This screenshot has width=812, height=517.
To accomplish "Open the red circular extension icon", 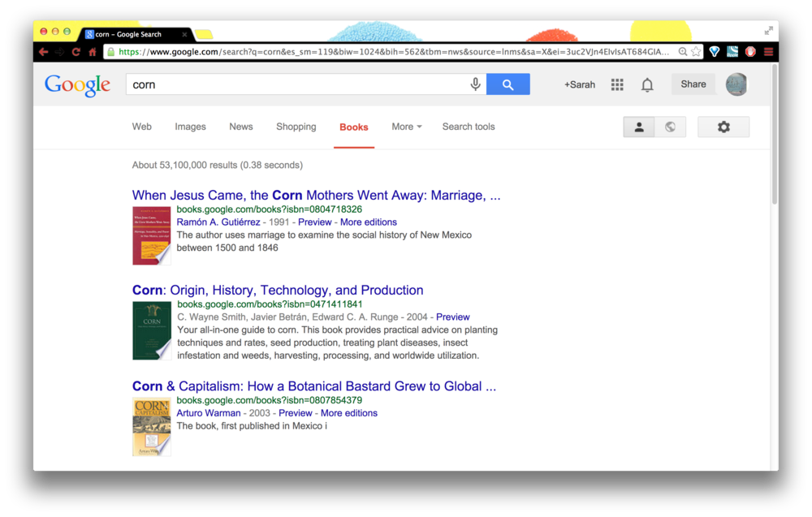I will [x=750, y=52].
